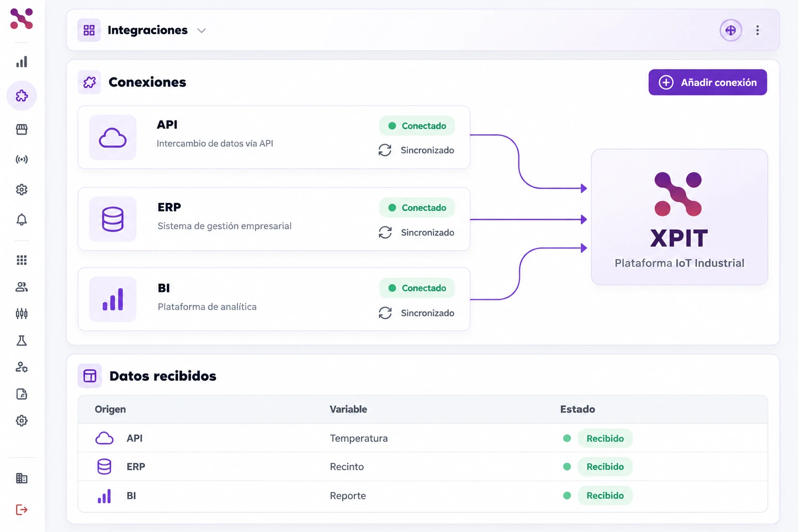Select the Temperatura cell in table
Image resolution: width=798 pixels, height=532 pixels.
358,438
